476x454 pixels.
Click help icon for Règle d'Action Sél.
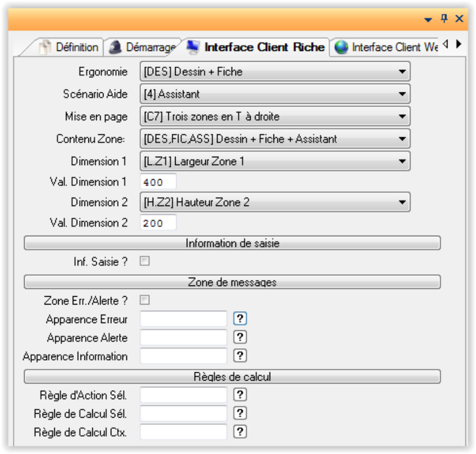(240, 395)
